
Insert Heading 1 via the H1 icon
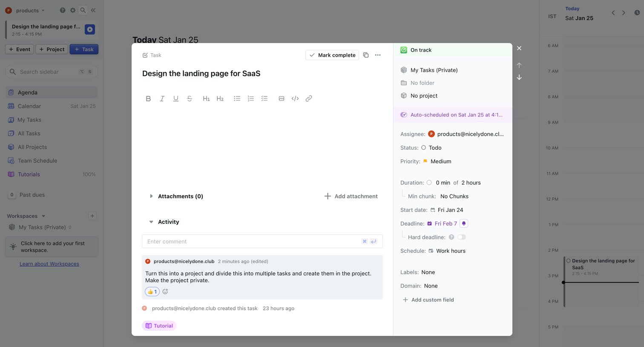206,98
